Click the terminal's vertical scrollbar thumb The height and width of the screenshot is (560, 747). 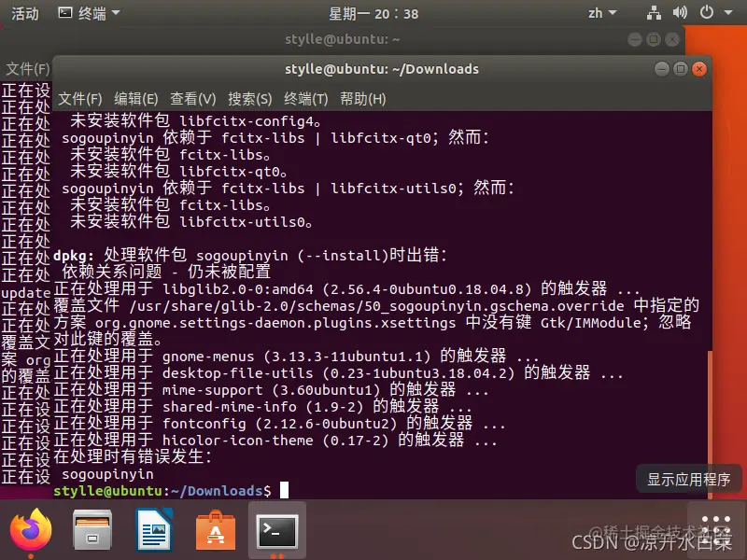click(x=710, y=425)
